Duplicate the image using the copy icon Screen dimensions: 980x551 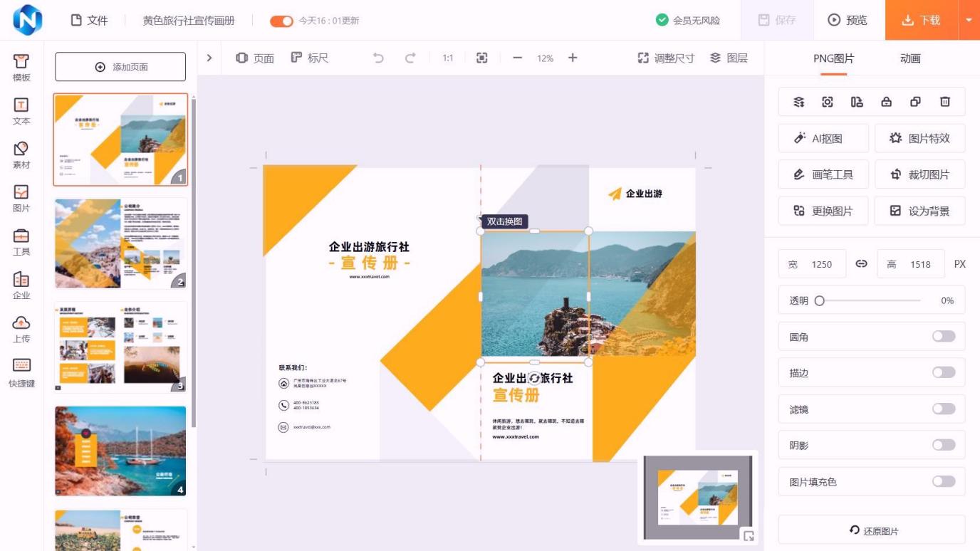916,102
